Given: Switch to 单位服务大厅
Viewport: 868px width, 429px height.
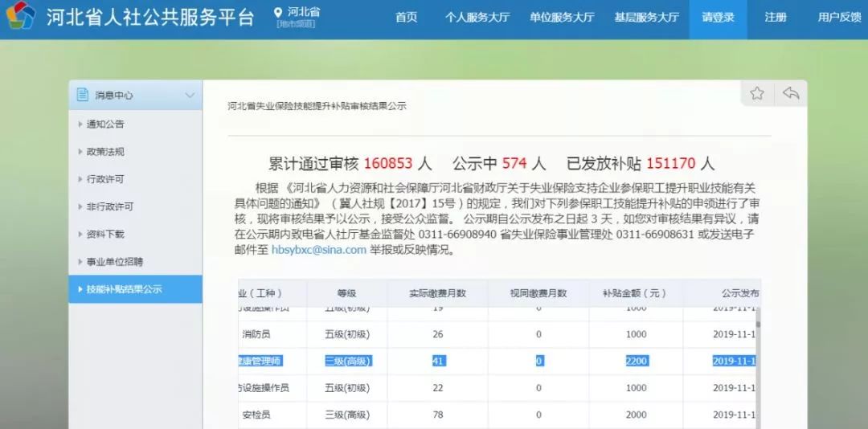Looking at the screenshot, I should point(562,18).
